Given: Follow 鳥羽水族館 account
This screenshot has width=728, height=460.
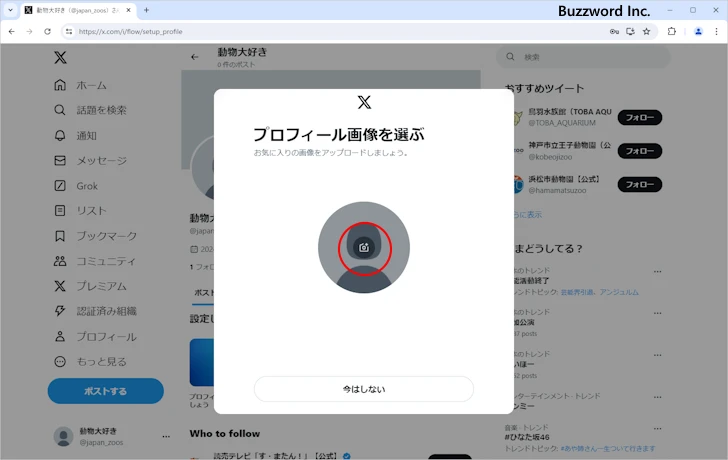Looking at the screenshot, I should click(640, 117).
